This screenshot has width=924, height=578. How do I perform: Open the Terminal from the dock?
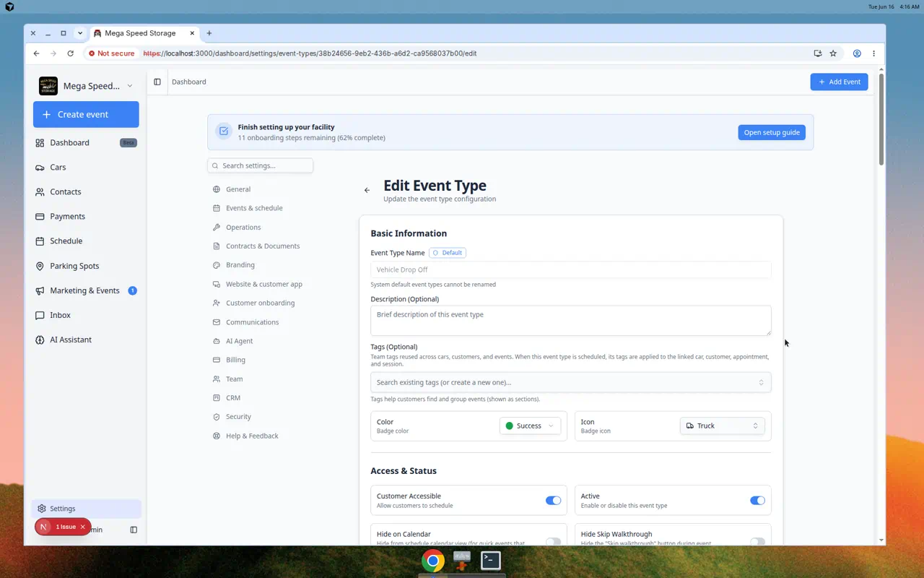click(491, 561)
